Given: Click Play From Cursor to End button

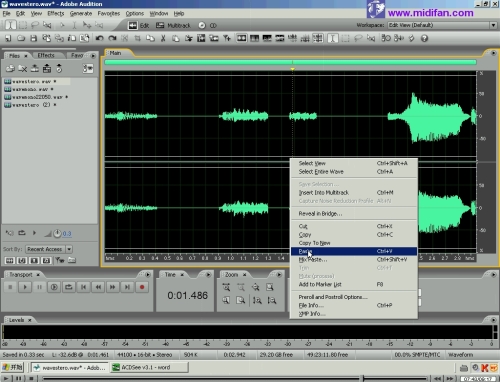Looking at the screenshot, I should tap(54, 287).
